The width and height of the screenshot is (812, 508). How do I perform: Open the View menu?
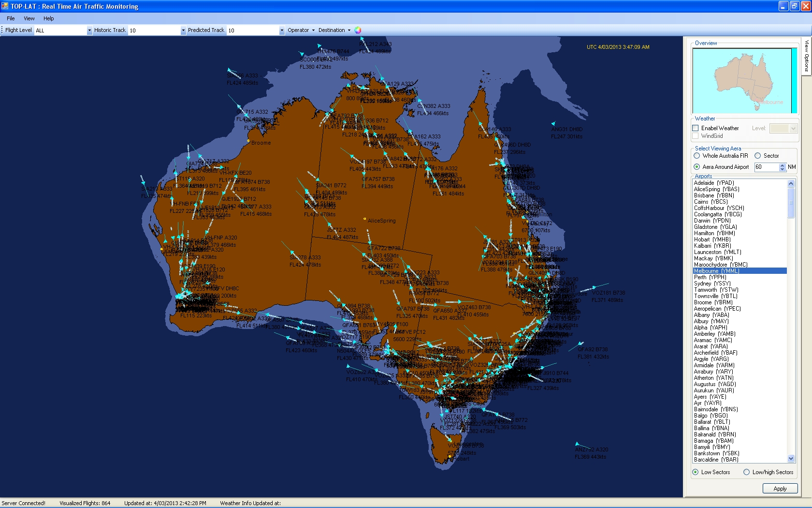click(29, 18)
